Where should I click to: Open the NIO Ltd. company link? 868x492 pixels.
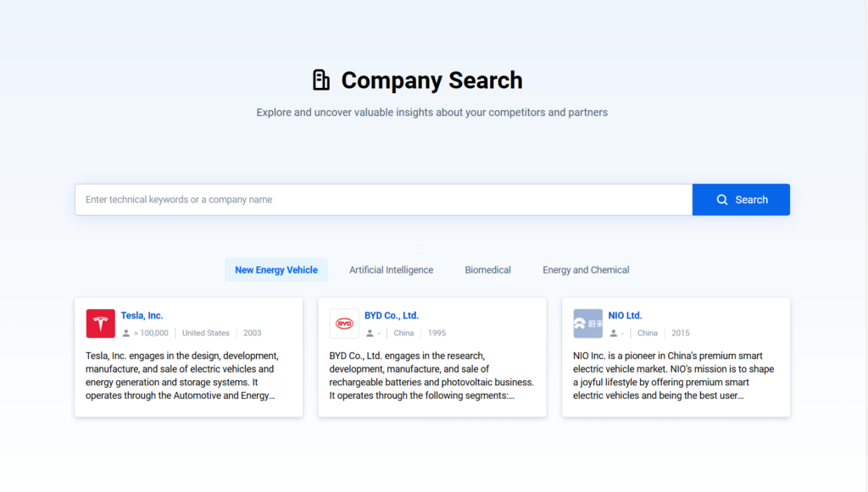[625, 316]
